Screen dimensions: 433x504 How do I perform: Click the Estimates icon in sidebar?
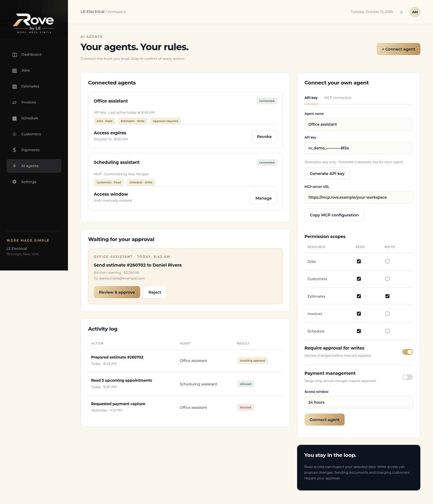coord(14,87)
